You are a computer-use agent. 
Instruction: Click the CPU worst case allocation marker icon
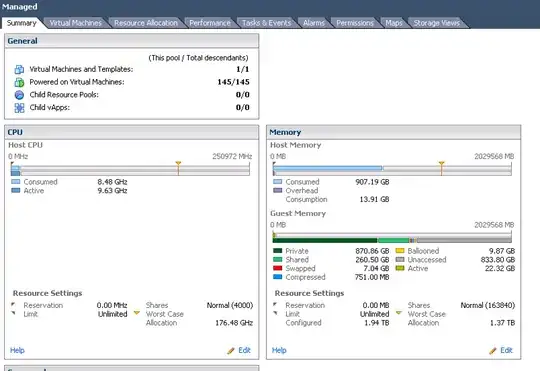click(137, 313)
